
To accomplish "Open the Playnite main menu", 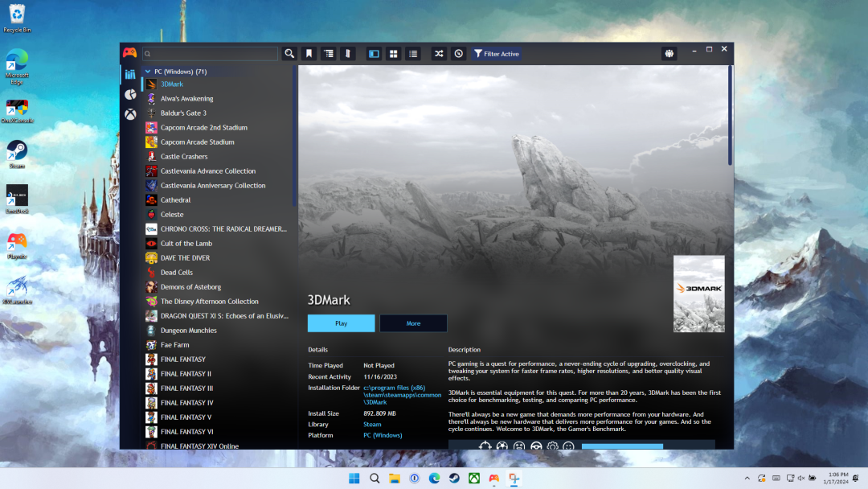I will tap(129, 53).
